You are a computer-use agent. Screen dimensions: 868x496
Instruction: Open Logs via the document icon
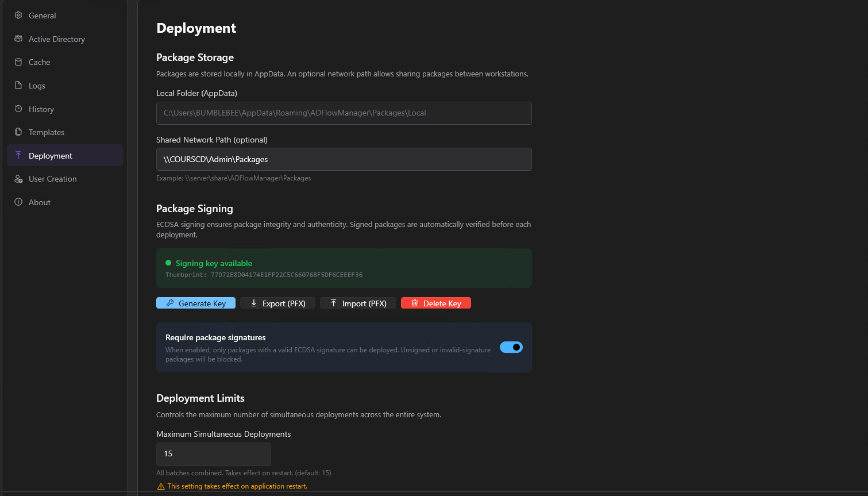point(19,85)
